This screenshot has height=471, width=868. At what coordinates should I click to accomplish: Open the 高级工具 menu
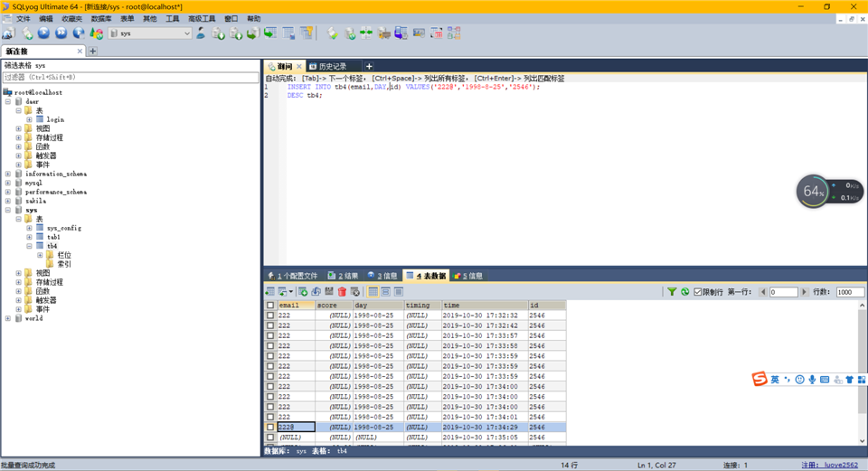tap(202, 19)
